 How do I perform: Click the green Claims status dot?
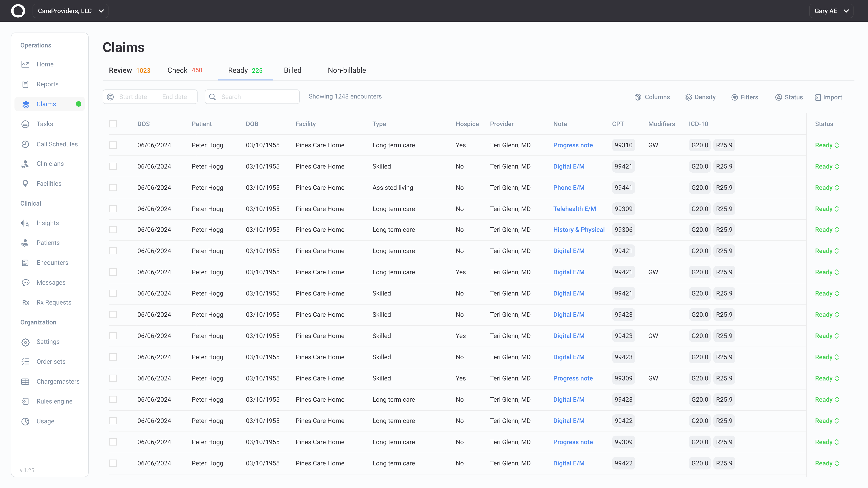tap(78, 104)
